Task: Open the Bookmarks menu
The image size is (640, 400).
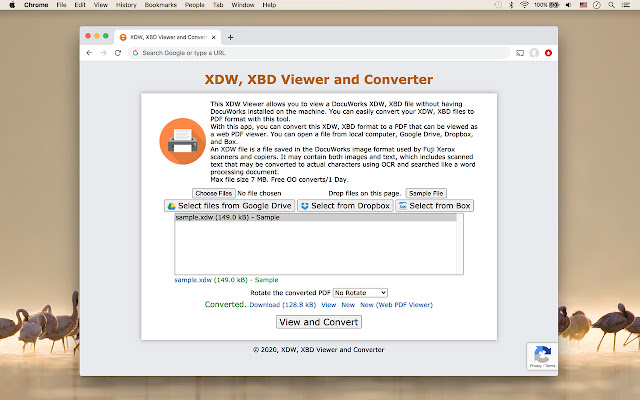Action: [x=161, y=5]
